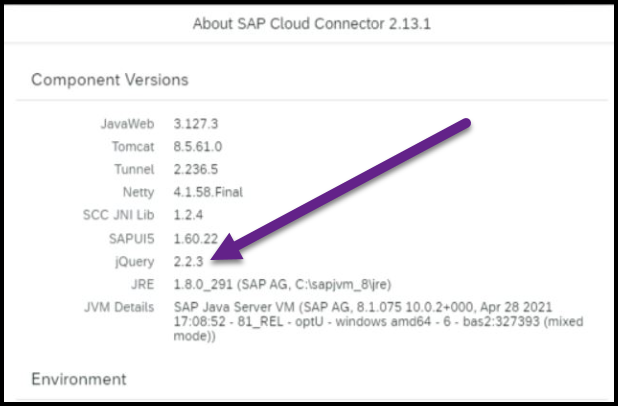Click the Tunnel version value 2.236.5
The image size is (618, 406).
pos(195,169)
